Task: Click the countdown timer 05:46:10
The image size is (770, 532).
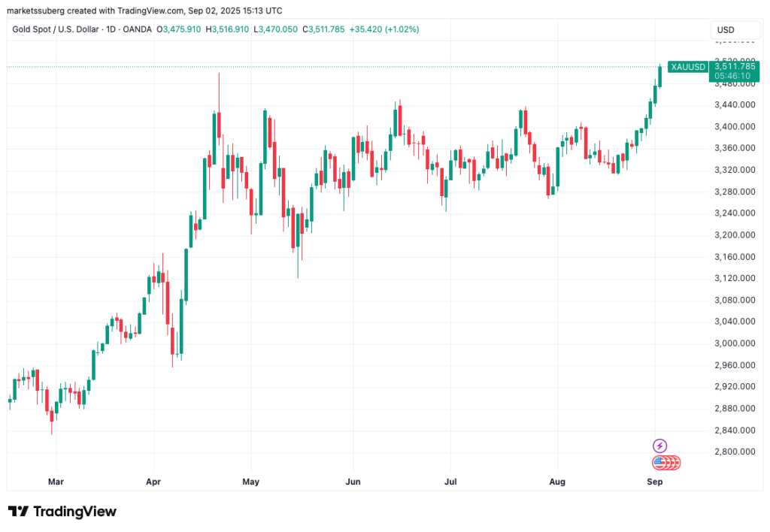Action: (x=733, y=75)
